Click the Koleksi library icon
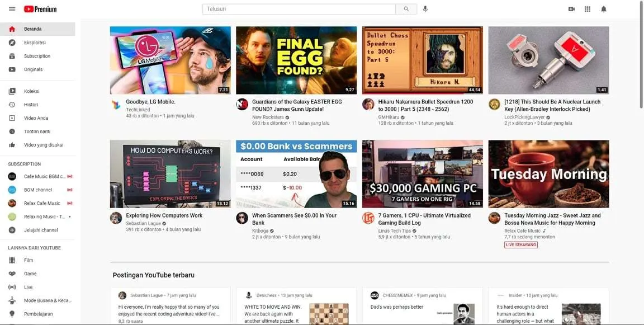The width and height of the screenshot is (644, 325). coord(12,91)
